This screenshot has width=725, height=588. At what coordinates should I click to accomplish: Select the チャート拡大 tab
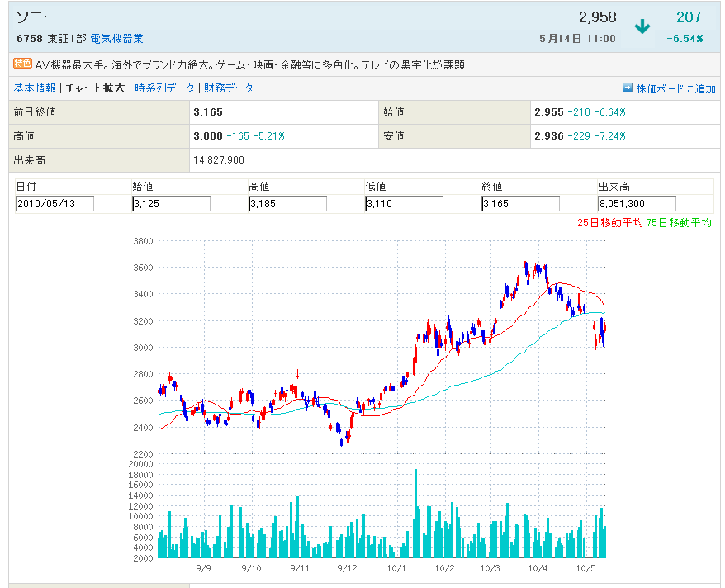pyautogui.click(x=95, y=88)
